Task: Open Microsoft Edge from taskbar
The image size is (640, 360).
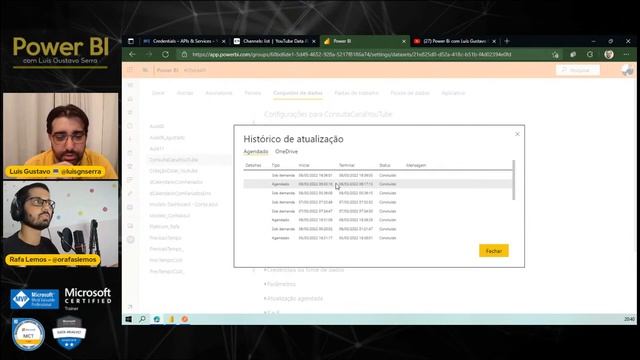Action: [x=157, y=319]
